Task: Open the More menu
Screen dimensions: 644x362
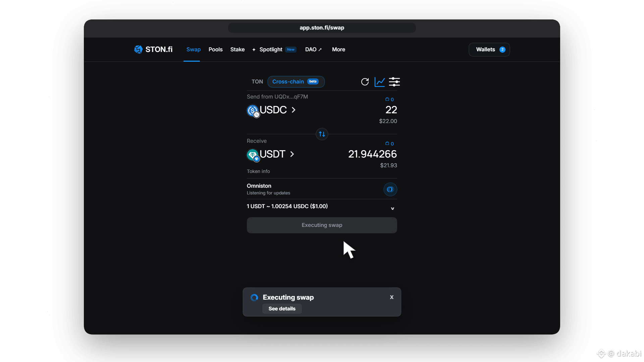Action: tap(338, 50)
